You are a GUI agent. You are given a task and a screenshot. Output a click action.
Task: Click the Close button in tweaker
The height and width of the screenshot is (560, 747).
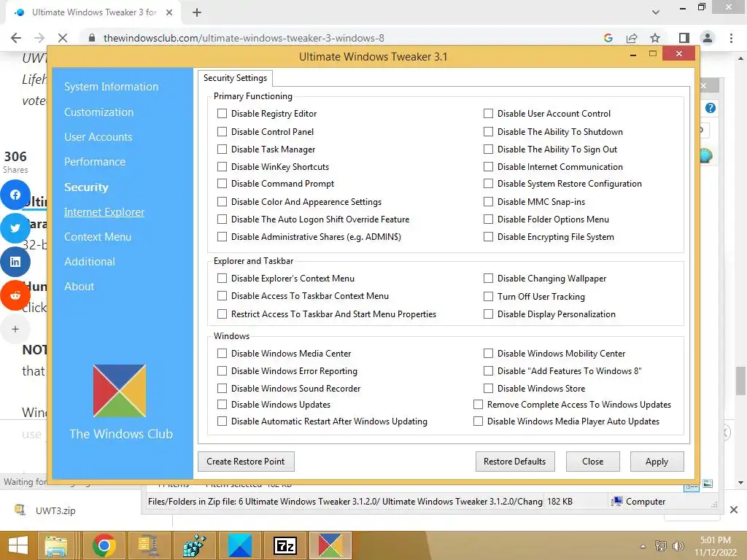point(592,462)
